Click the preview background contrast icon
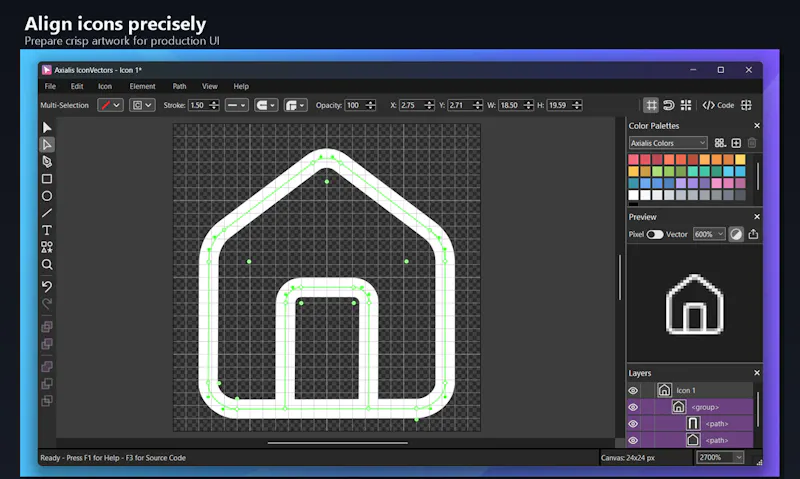 pyautogui.click(x=736, y=234)
